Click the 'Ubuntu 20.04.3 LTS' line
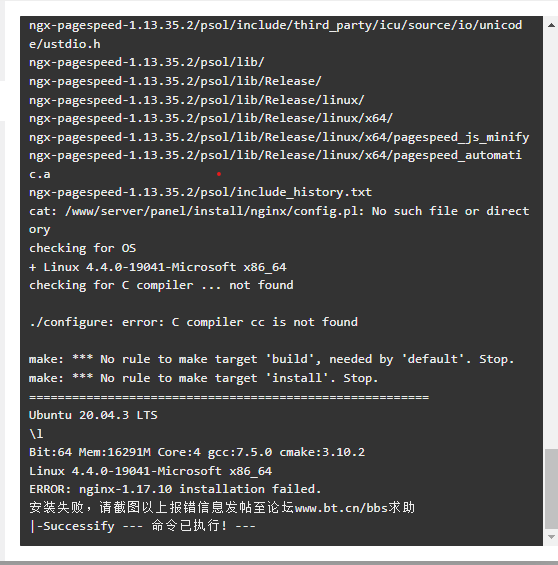 coord(93,415)
